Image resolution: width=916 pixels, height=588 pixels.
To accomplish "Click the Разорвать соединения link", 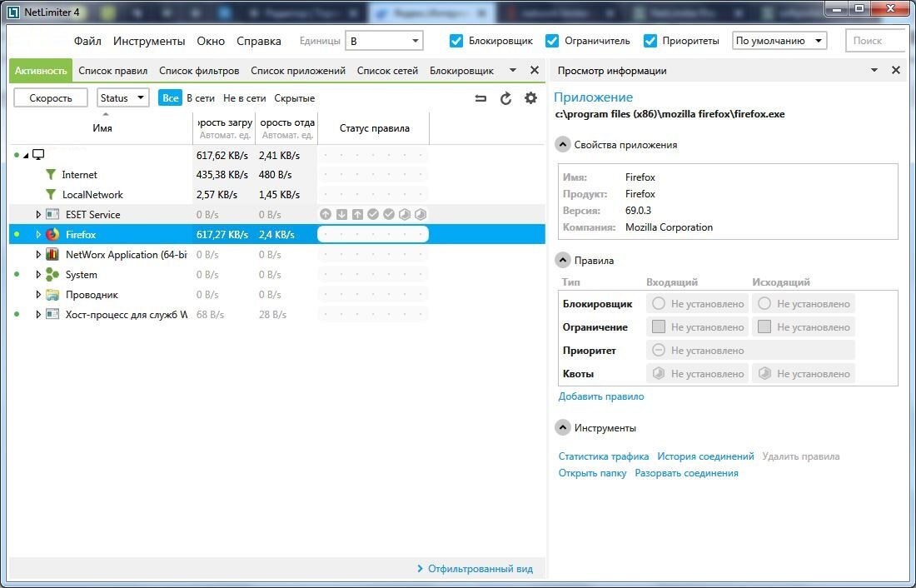I will 686,473.
